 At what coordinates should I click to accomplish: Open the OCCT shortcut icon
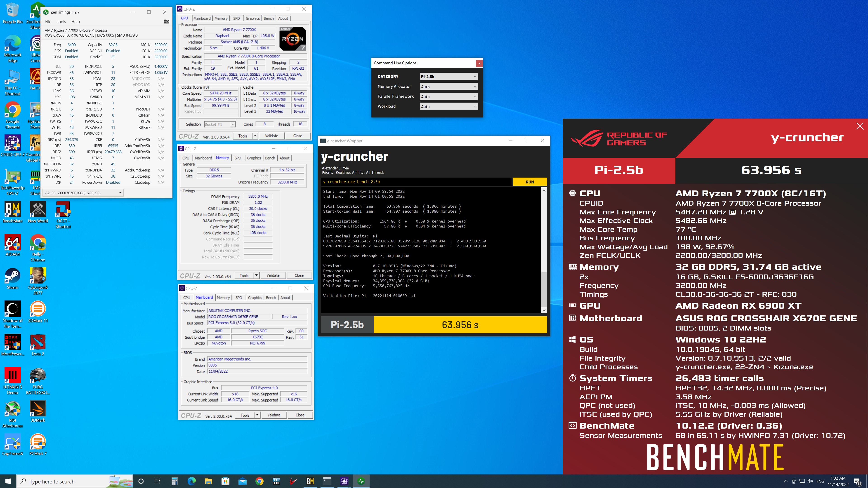click(x=63, y=215)
